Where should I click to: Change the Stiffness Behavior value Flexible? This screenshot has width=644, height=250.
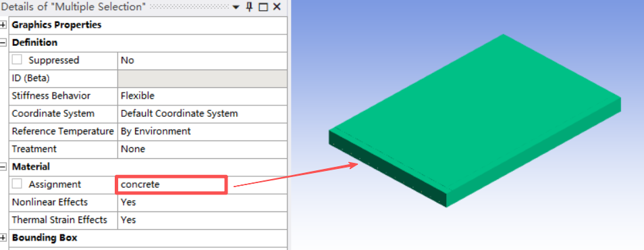pos(203,96)
